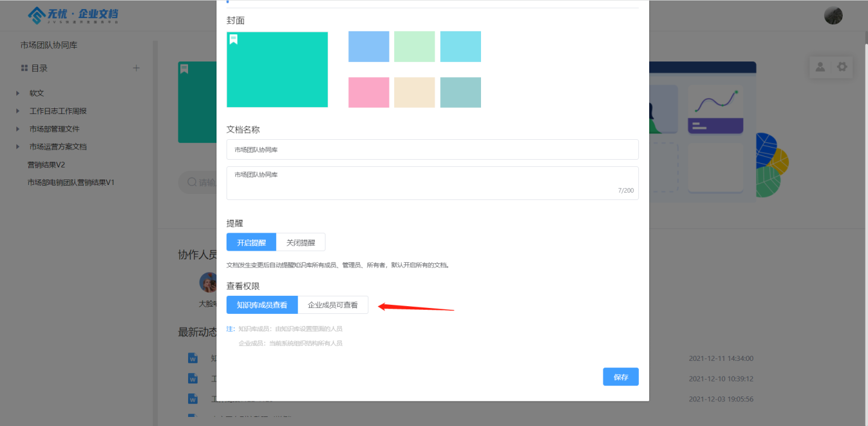Click the 目录 grid icon
The image size is (868, 426).
[24, 68]
